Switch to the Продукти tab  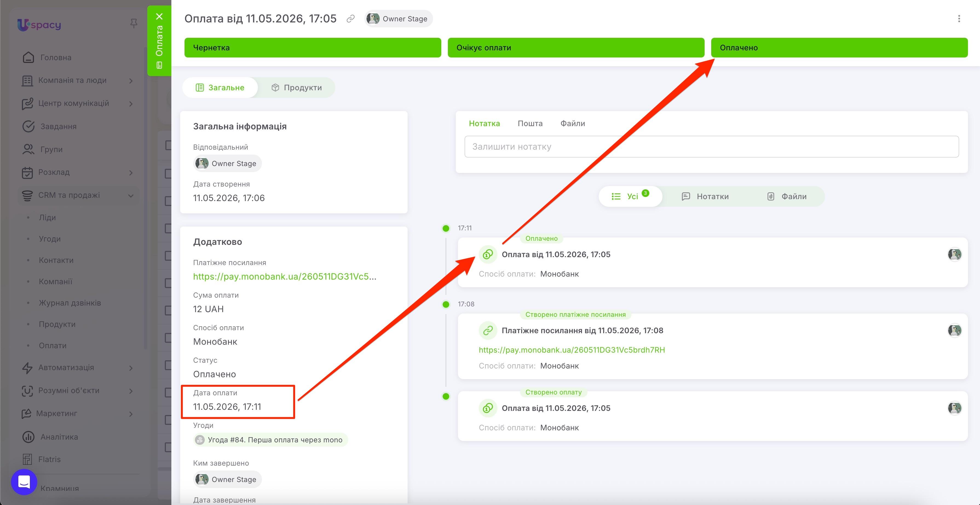pyautogui.click(x=296, y=88)
